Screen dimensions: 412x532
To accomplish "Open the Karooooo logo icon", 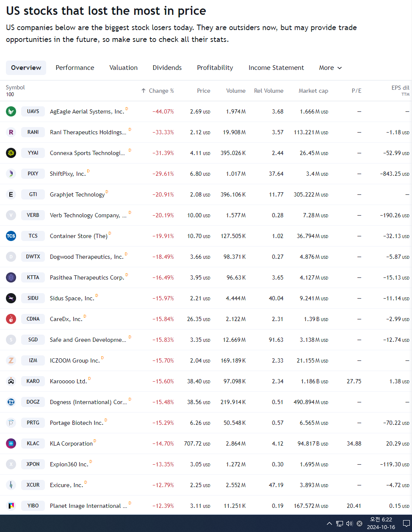I will pyautogui.click(x=11, y=381).
